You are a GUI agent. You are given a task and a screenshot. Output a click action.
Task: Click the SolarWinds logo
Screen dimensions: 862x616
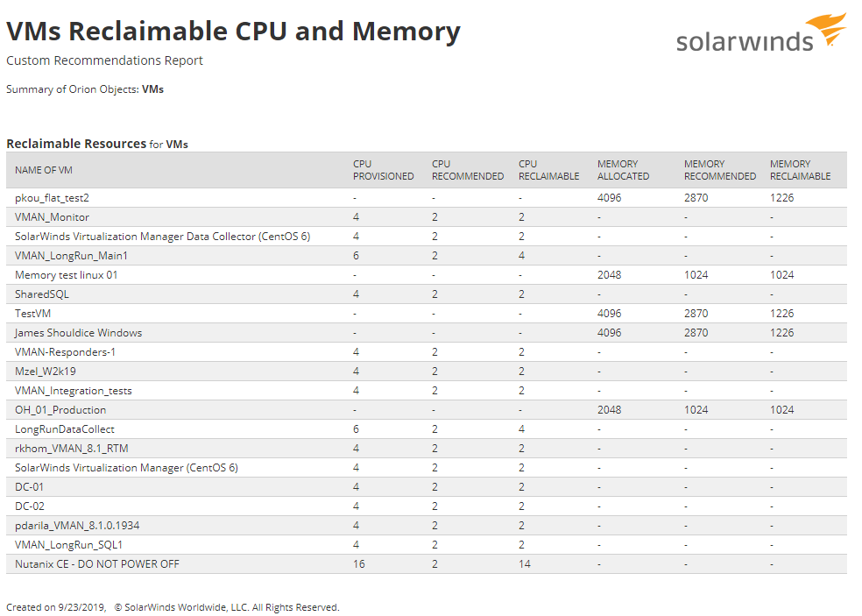click(x=760, y=35)
